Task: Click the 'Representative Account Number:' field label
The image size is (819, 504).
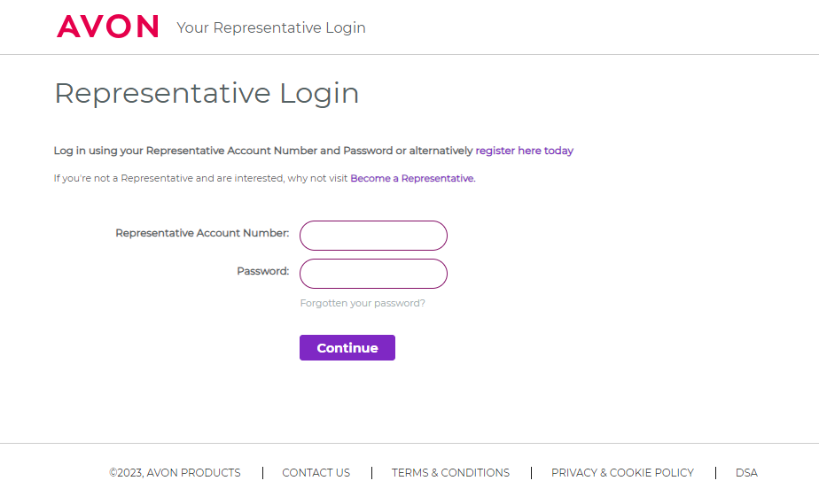Action: 202,233
